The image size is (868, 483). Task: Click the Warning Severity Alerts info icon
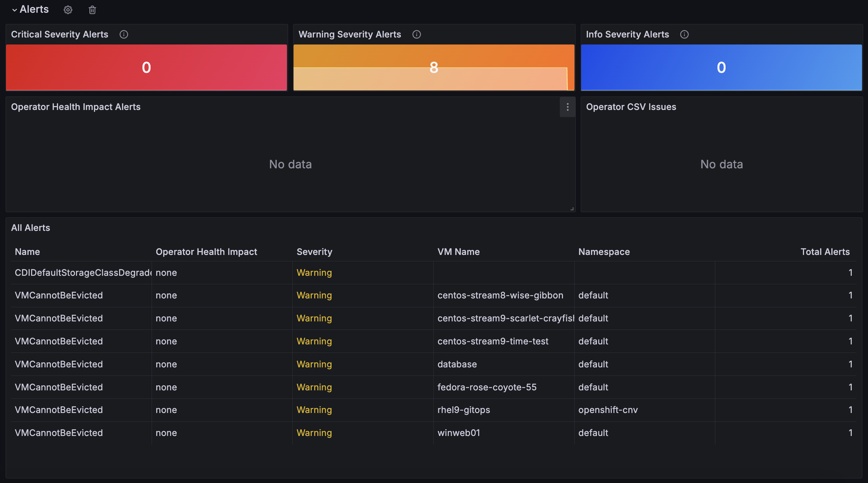[416, 34]
